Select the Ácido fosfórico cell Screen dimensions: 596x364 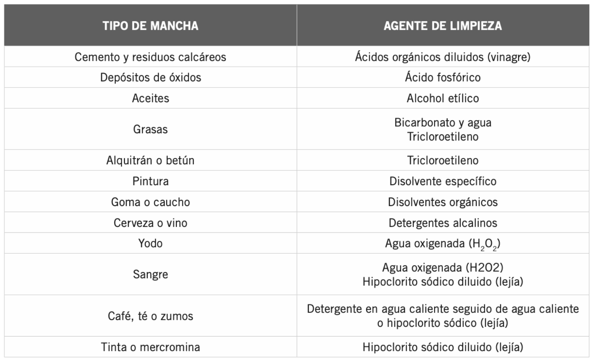(443, 77)
